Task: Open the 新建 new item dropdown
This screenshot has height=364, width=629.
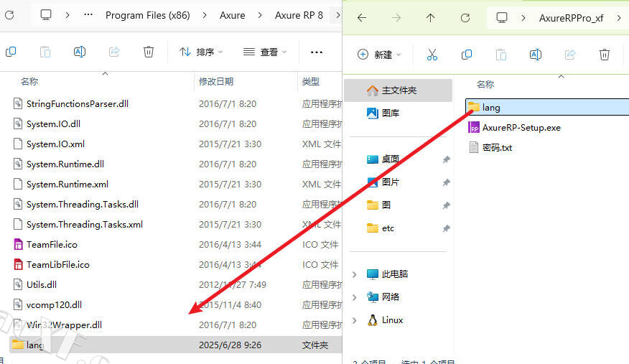Action: click(x=378, y=55)
